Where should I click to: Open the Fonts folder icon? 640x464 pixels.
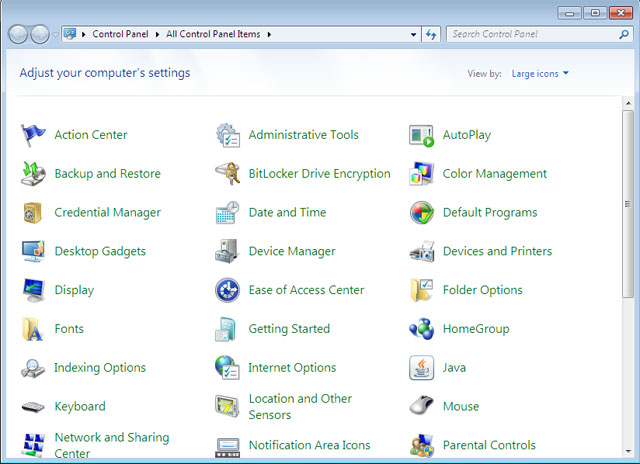click(x=33, y=329)
